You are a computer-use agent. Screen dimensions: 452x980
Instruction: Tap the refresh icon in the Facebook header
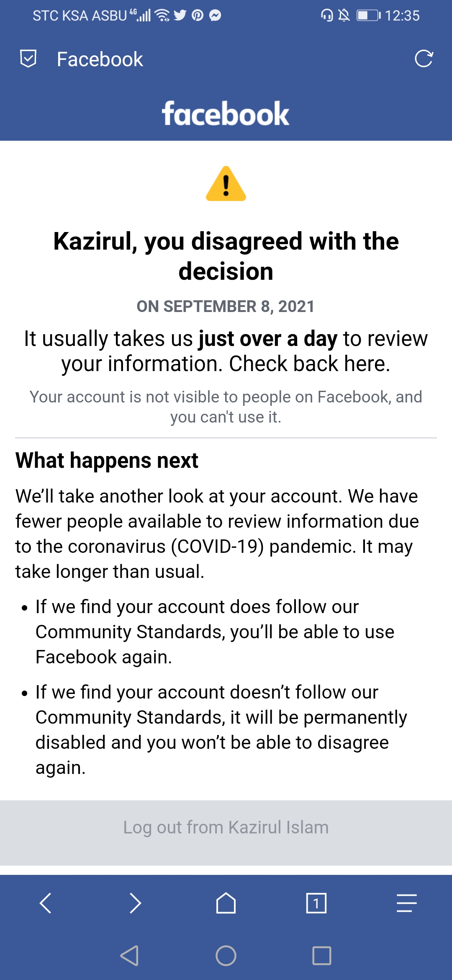click(424, 59)
